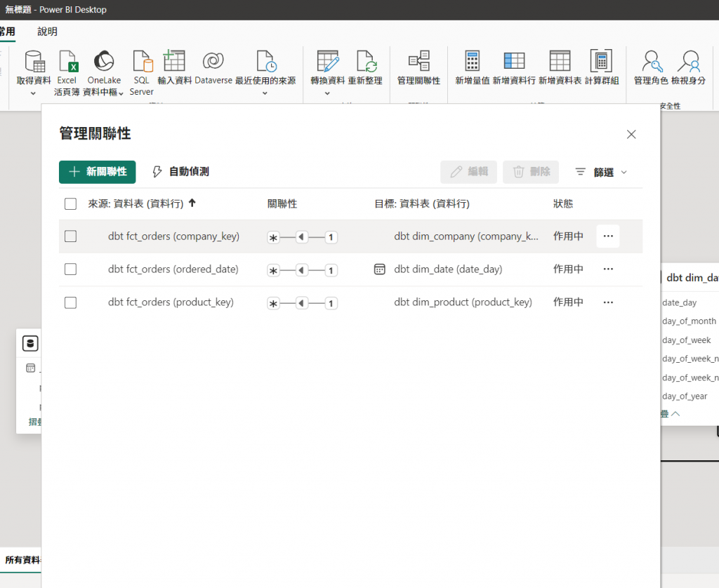Click 管理關聯性 ribbon icon
719x588 pixels.
click(419, 62)
